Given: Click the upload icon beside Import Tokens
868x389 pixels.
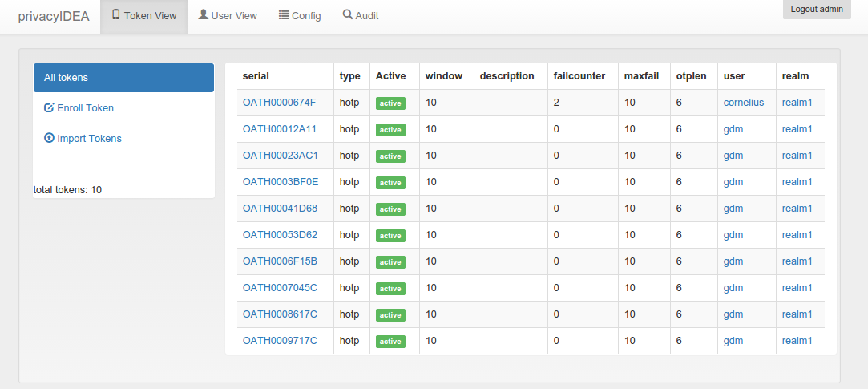Looking at the screenshot, I should 49,138.
